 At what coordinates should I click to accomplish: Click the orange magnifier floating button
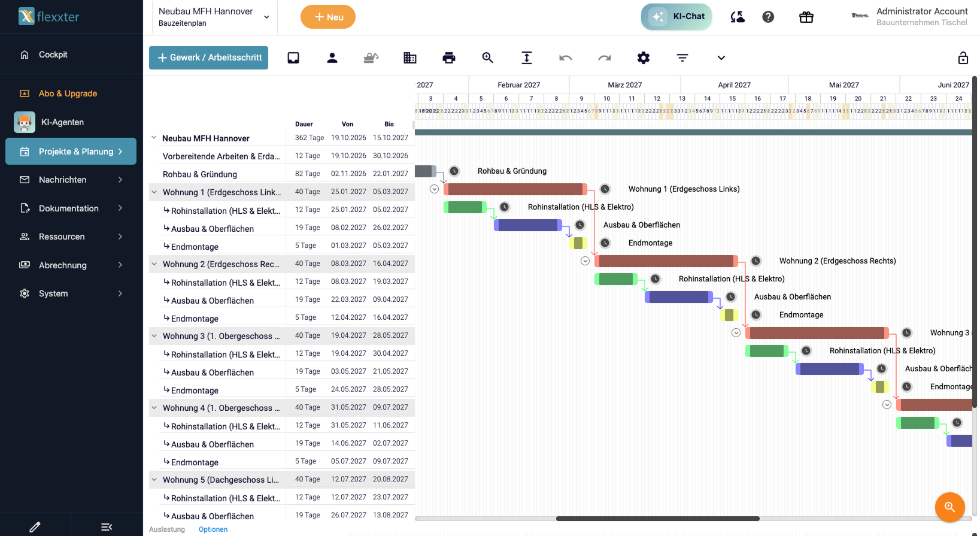[x=949, y=507]
